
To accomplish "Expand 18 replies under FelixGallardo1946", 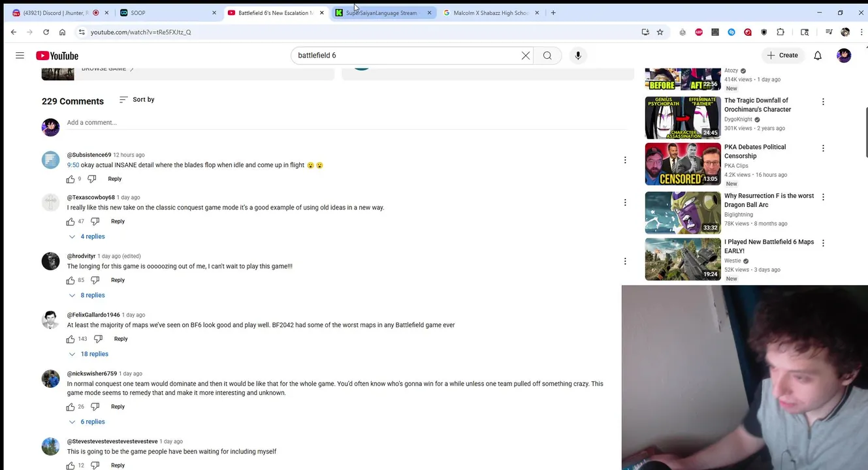I will pyautogui.click(x=88, y=354).
